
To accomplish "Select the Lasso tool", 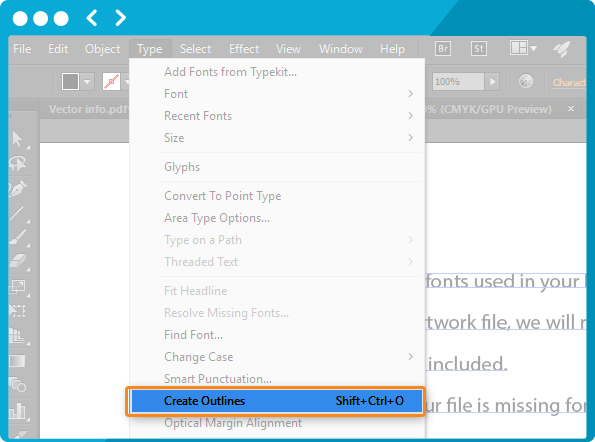I will click(x=17, y=164).
